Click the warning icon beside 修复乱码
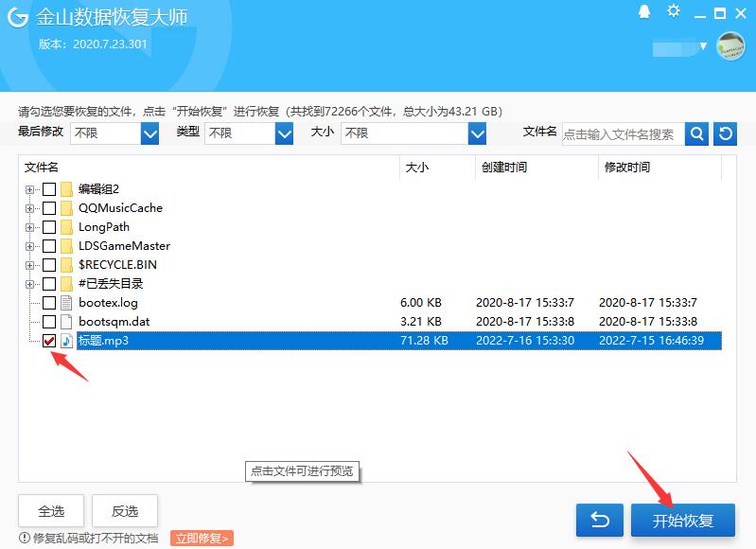This screenshot has width=756, height=549. [x=24, y=538]
